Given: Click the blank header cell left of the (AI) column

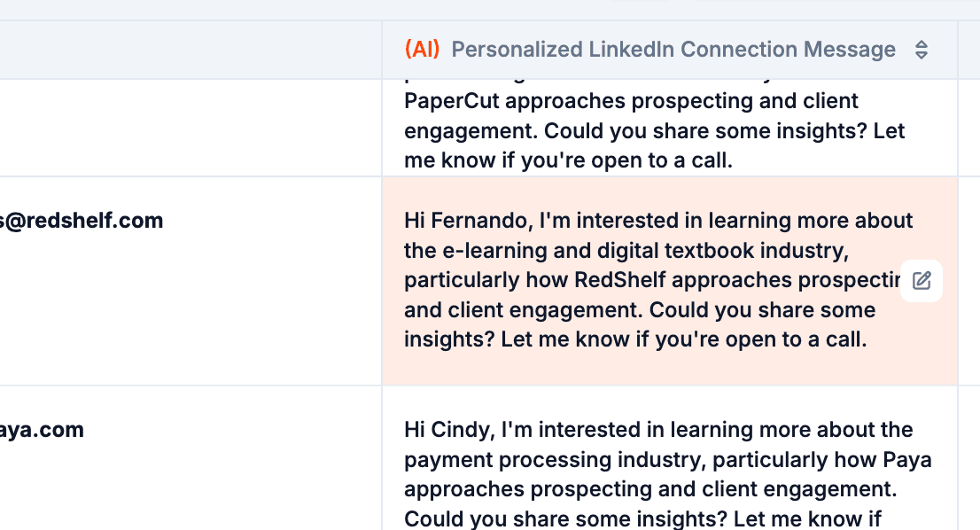Looking at the screenshot, I should pos(191,50).
